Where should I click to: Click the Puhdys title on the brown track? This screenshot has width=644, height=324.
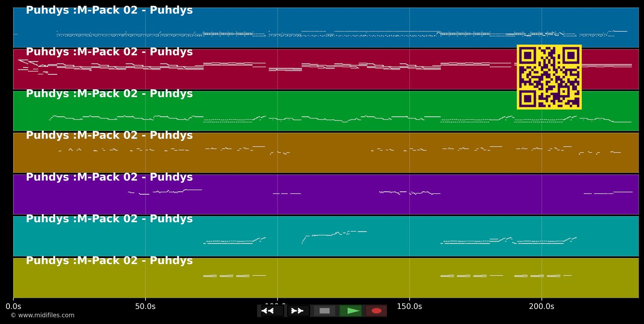109,135
